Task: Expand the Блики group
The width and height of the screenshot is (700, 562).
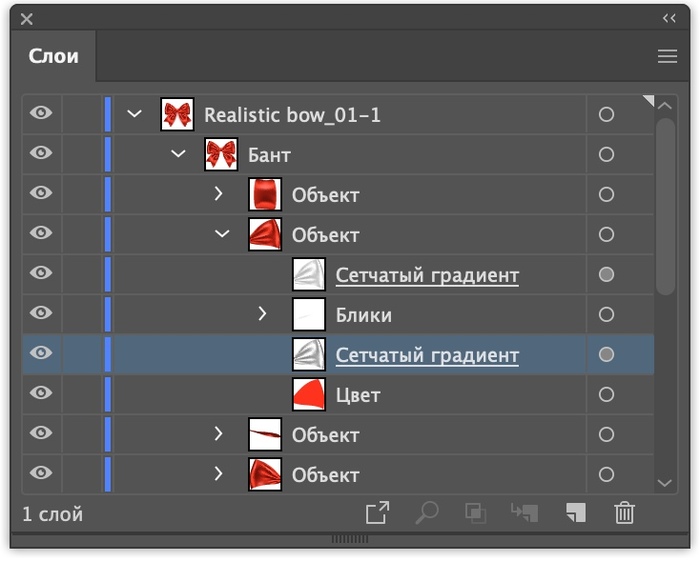Action: coord(263,314)
